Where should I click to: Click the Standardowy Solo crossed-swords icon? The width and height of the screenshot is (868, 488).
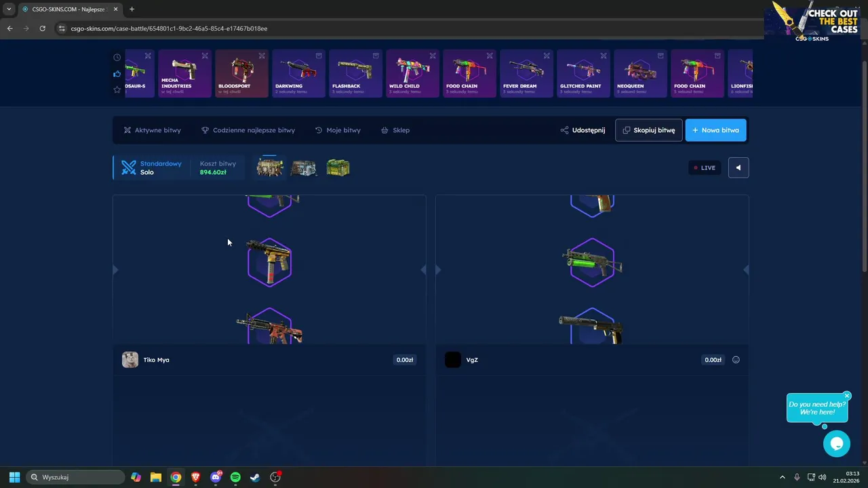click(x=129, y=167)
